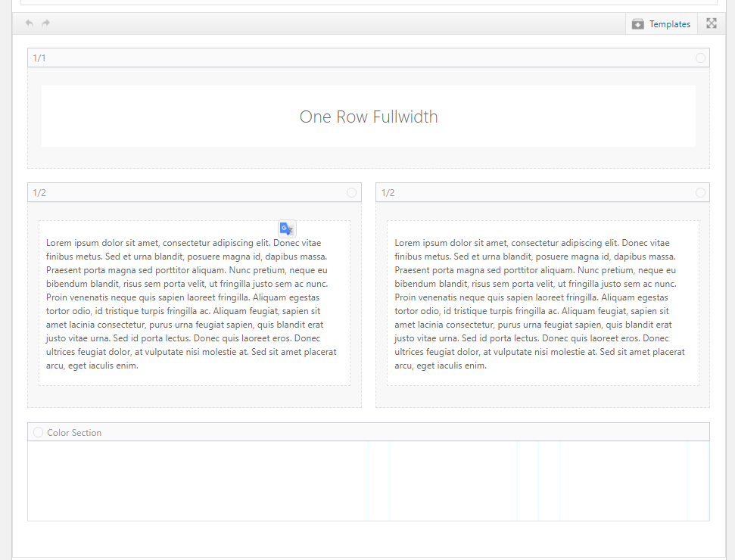Click the Color Section label
735x560 pixels.
click(74, 433)
